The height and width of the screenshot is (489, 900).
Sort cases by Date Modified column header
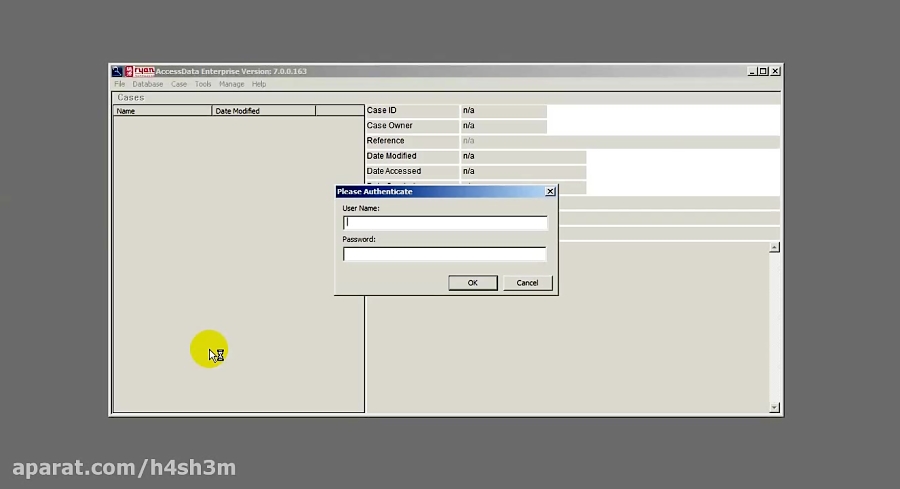[x=263, y=111]
